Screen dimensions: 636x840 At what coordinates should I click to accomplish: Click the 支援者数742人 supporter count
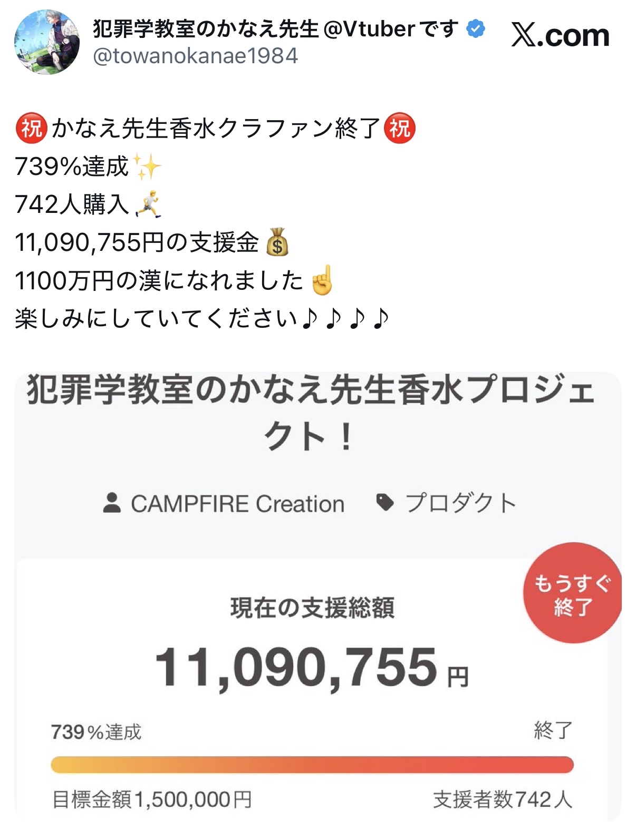(x=502, y=799)
